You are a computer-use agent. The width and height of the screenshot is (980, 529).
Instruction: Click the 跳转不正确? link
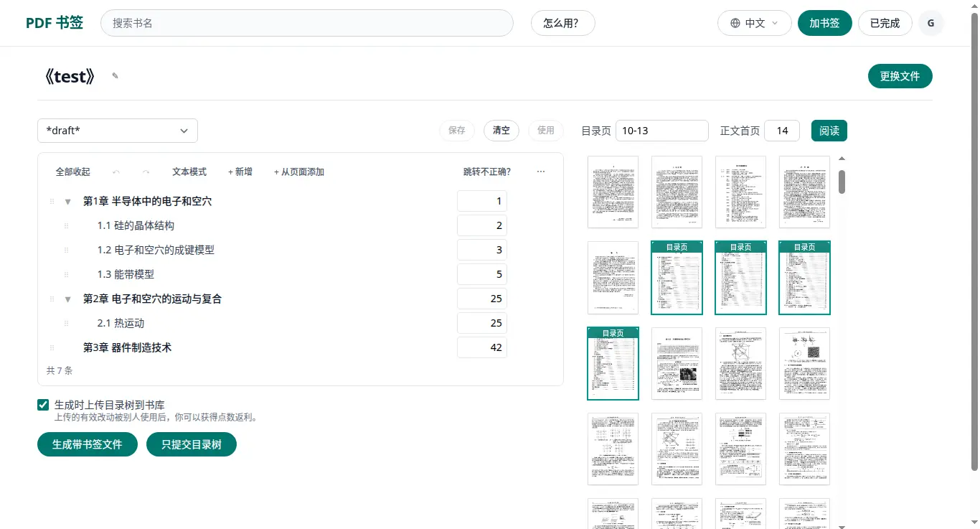coord(487,172)
